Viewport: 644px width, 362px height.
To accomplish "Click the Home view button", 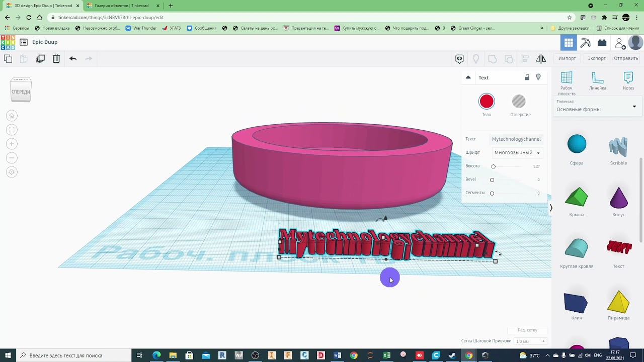I will 12,116.
